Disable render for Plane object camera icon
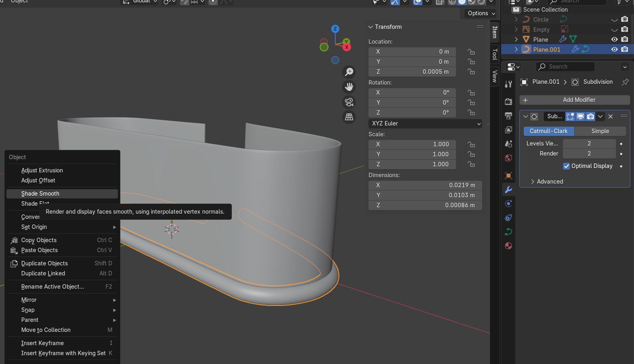The height and width of the screenshot is (364, 634). 624,39
